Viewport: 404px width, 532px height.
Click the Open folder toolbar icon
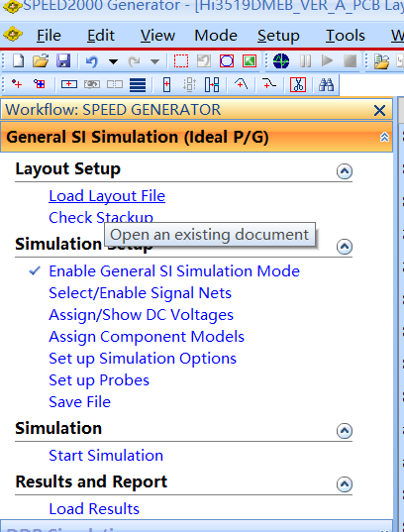(x=41, y=61)
